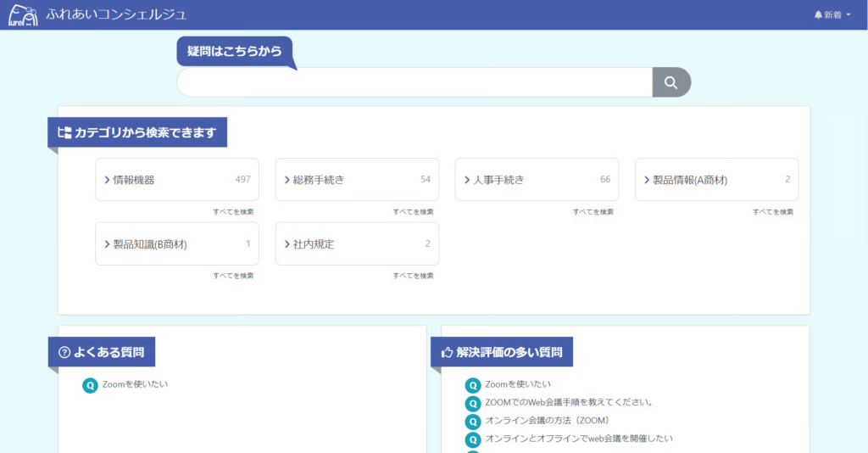
Task: Click Q icon beside Zoomを使いたい in よくある質問
Action: click(x=90, y=386)
